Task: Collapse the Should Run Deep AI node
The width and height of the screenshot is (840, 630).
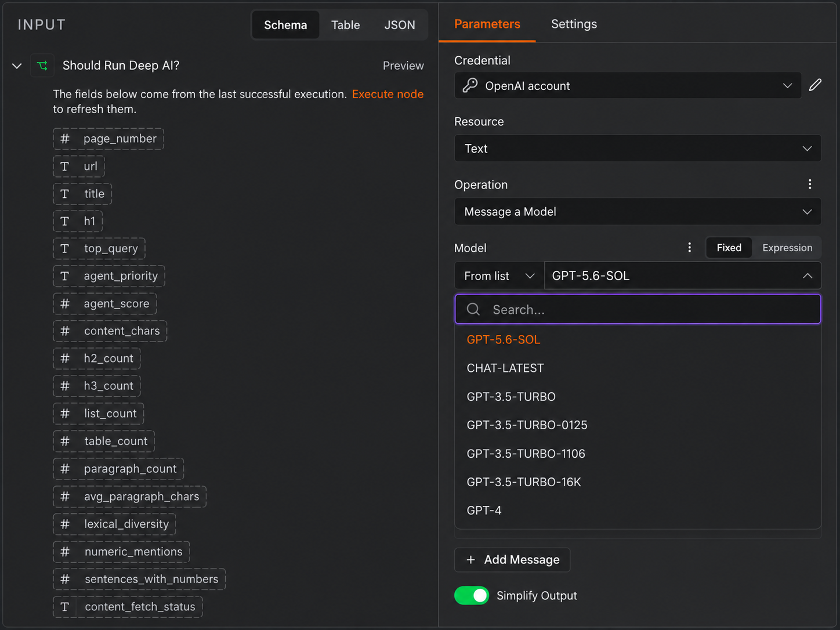Action: tap(17, 66)
